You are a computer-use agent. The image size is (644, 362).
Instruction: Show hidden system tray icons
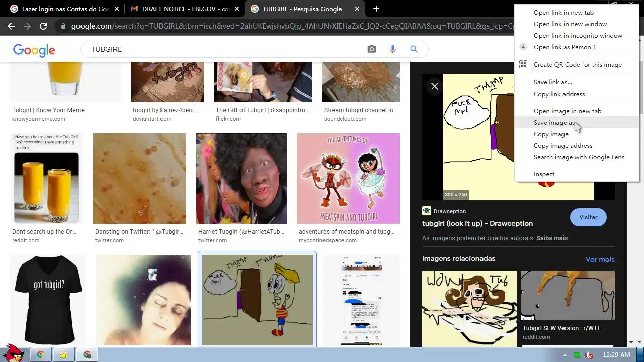(565, 355)
